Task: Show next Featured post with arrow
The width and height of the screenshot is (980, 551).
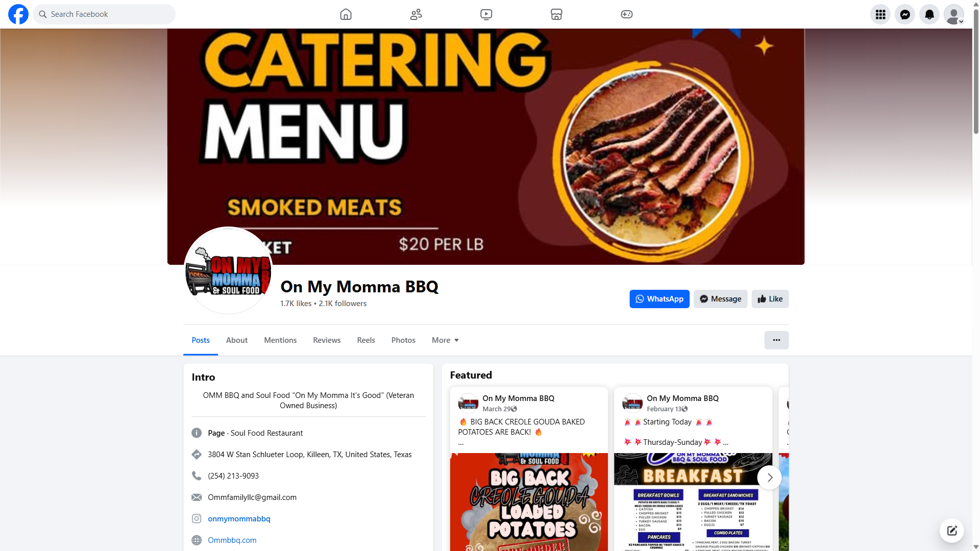Action: tap(769, 478)
